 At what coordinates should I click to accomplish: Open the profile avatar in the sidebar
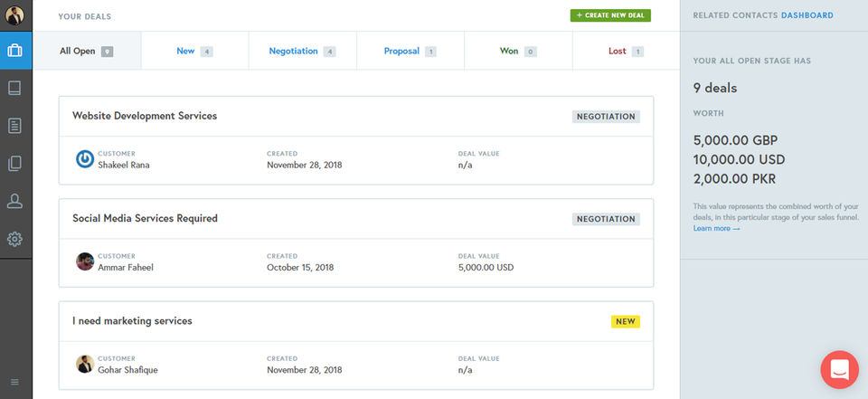(x=15, y=14)
